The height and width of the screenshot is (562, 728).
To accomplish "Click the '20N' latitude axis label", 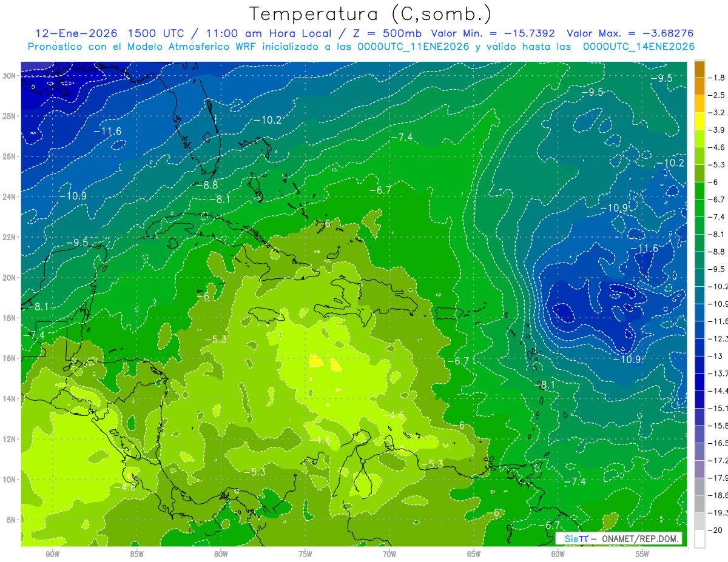I will (x=10, y=278).
